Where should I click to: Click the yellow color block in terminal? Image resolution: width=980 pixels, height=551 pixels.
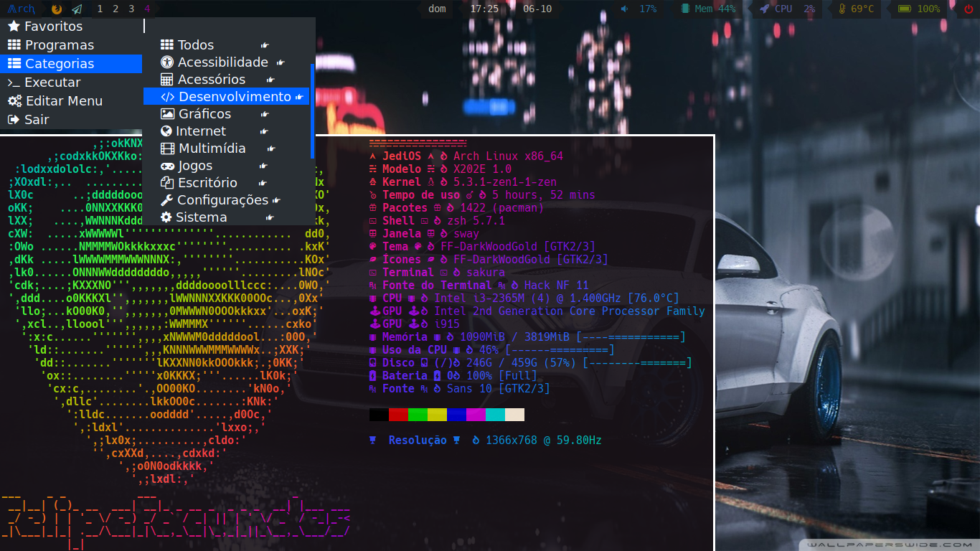coord(437,415)
